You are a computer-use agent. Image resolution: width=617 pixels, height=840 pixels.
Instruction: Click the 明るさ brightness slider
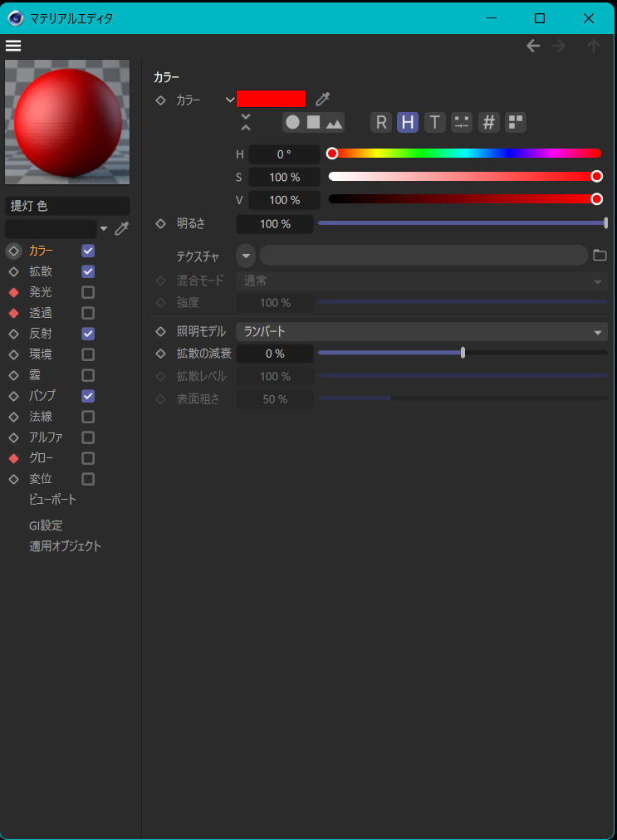tap(462, 223)
